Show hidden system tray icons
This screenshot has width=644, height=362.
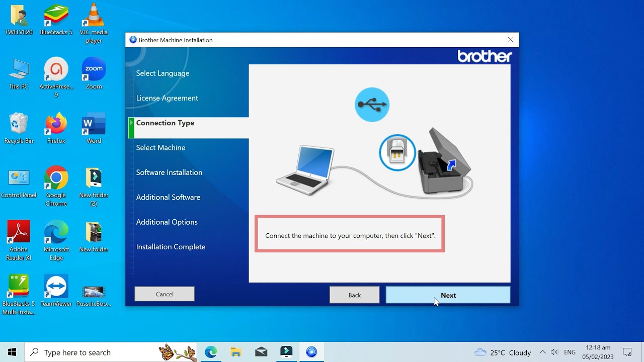pos(542,352)
